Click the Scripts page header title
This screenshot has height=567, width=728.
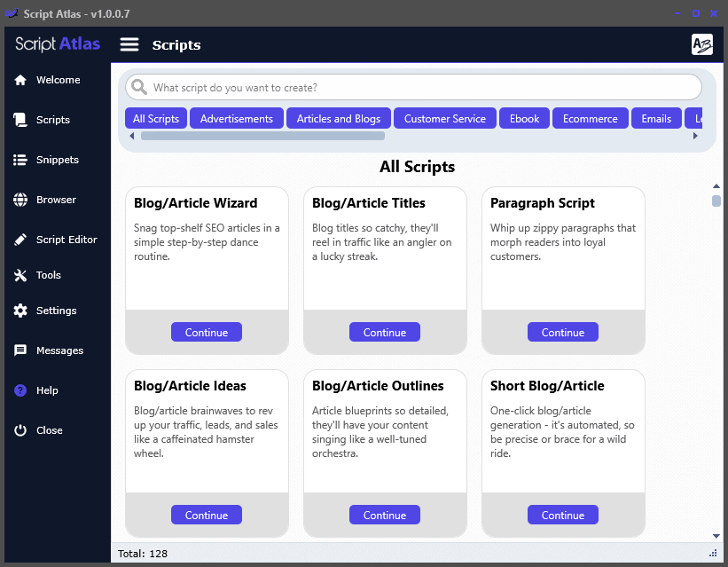176,45
